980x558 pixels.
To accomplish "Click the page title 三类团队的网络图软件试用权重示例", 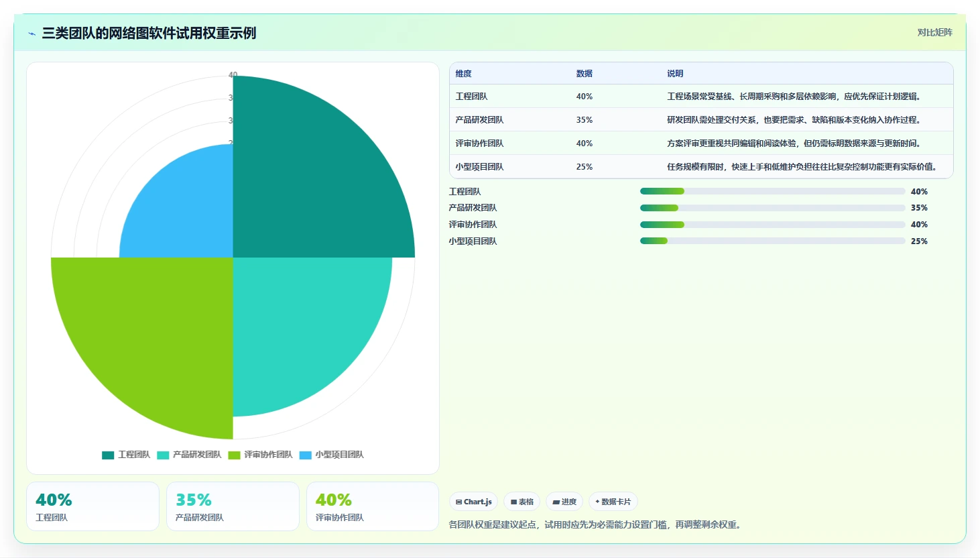I will [x=149, y=34].
